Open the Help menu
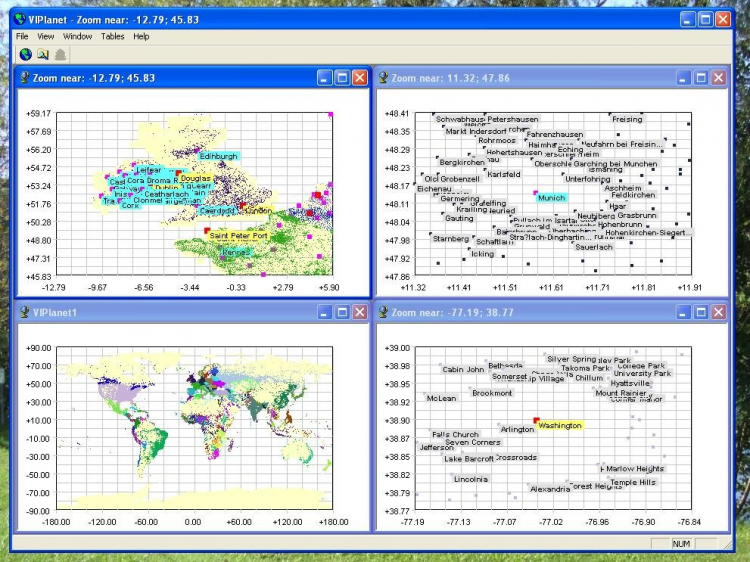The height and width of the screenshot is (562, 750). [x=141, y=36]
